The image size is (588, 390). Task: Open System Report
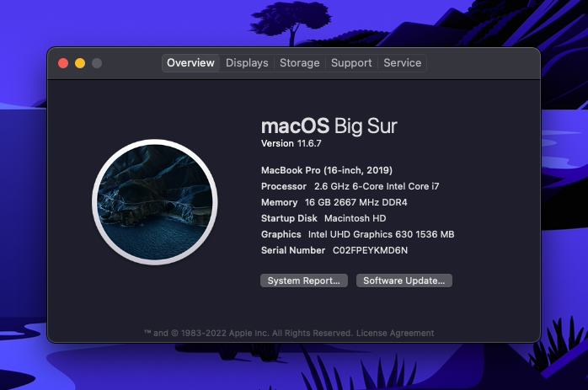click(x=304, y=280)
